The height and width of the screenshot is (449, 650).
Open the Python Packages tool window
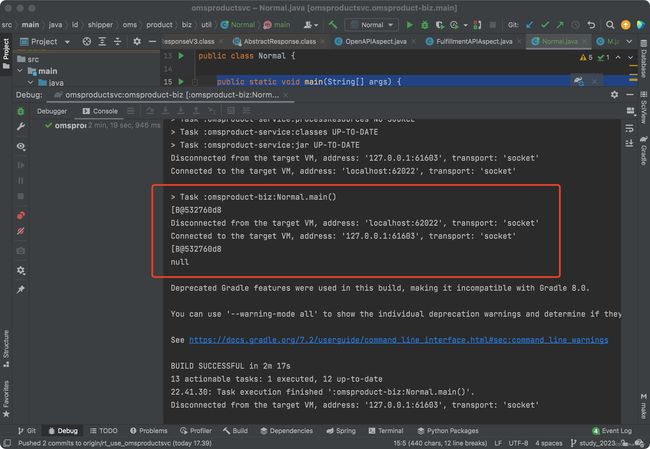pyautogui.click(x=448, y=431)
